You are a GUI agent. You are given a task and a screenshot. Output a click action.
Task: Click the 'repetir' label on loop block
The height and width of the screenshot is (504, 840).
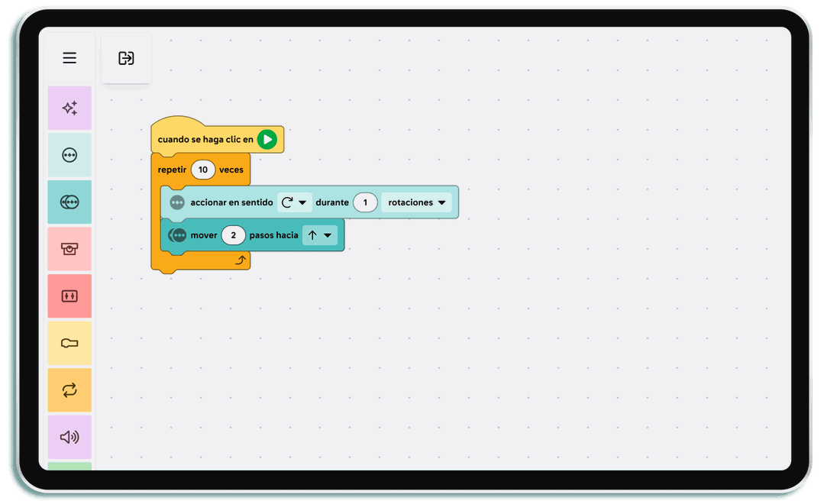(172, 170)
